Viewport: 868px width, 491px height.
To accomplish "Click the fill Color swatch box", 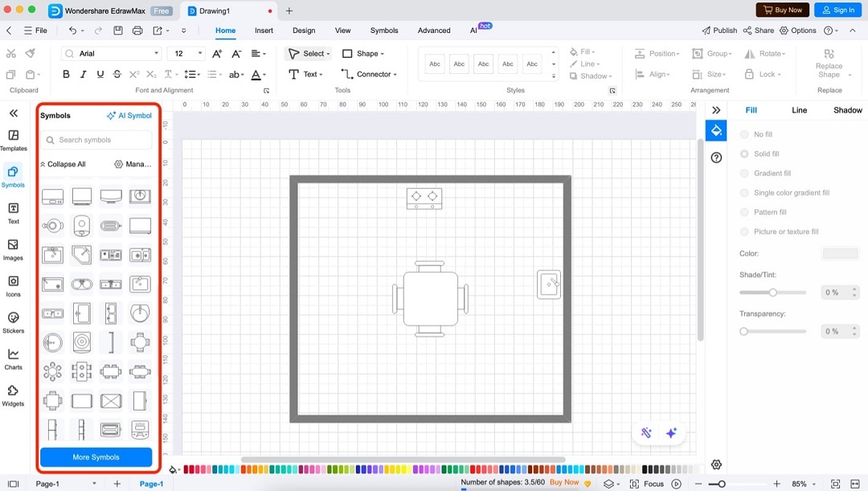I will coord(841,253).
